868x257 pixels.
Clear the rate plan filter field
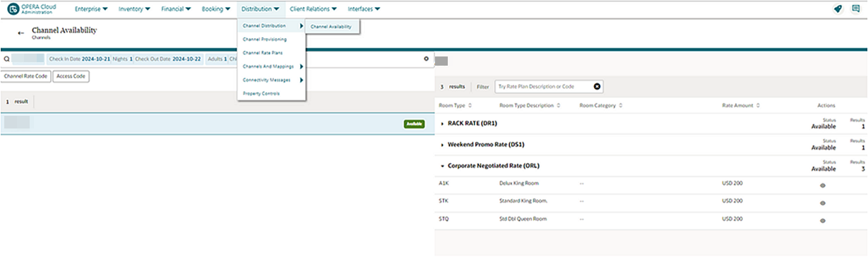pos(597,86)
